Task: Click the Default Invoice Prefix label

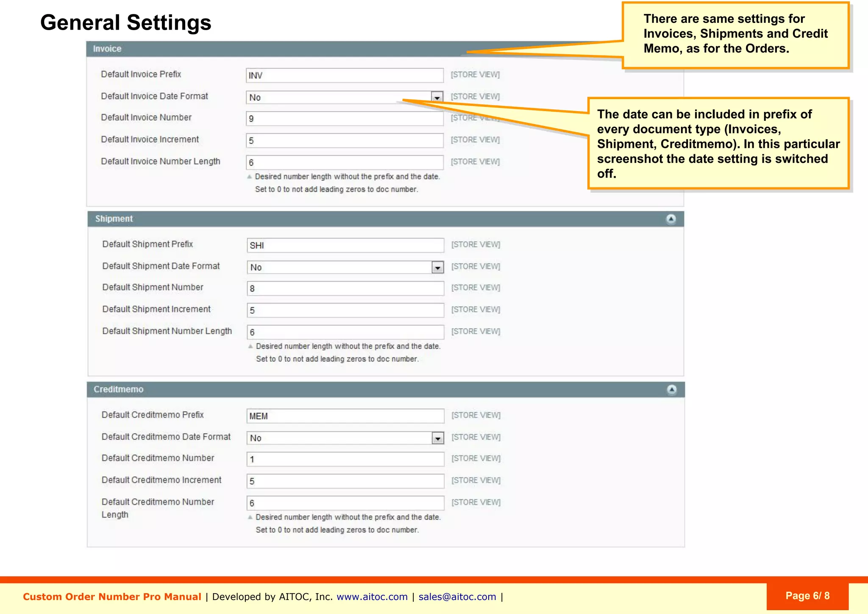Action: click(141, 74)
